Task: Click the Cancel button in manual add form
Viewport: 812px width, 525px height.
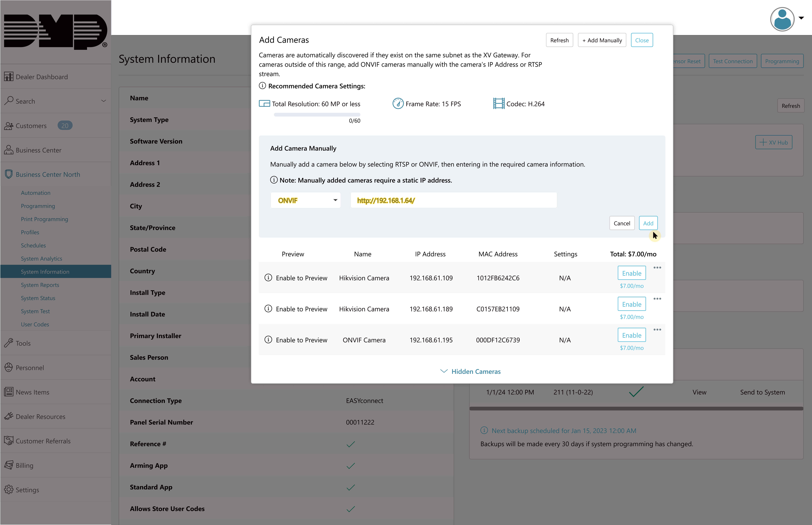Action: click(x=622, y=223)
